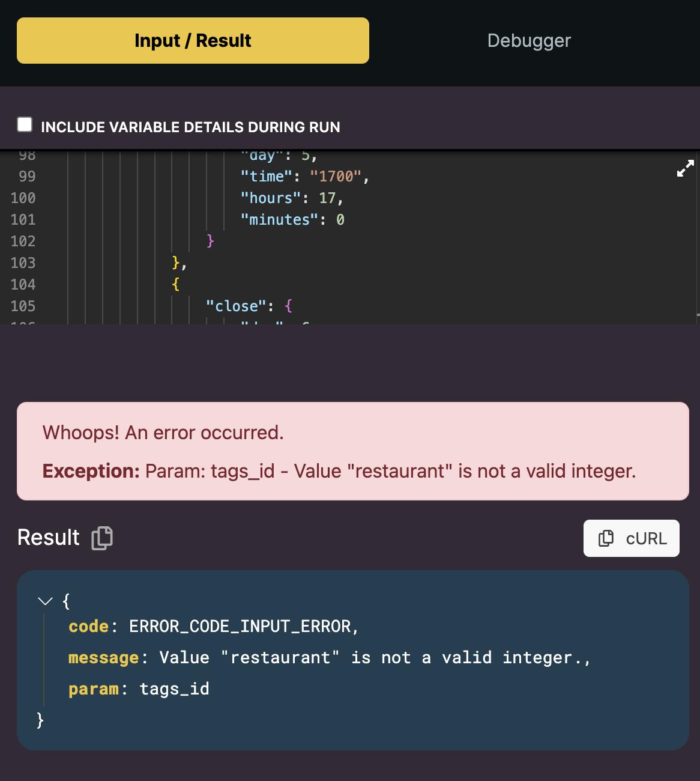Image resolution: width=700 pixels, height=781 pixels.
Task: Click the cURL button
Action: tap(632, 538)
